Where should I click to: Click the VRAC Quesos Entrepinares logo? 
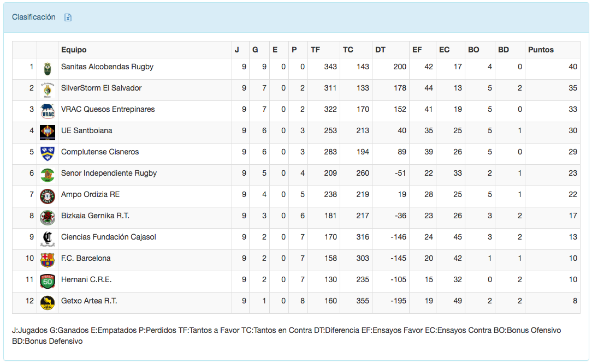tap(48, 111)
